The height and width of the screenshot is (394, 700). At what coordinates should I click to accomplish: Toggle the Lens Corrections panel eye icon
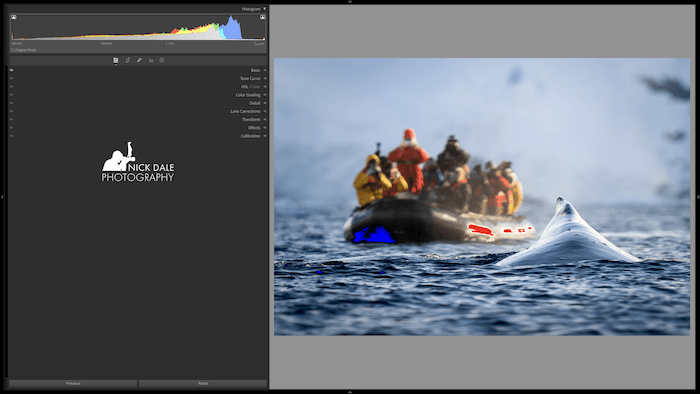[12, 111]
